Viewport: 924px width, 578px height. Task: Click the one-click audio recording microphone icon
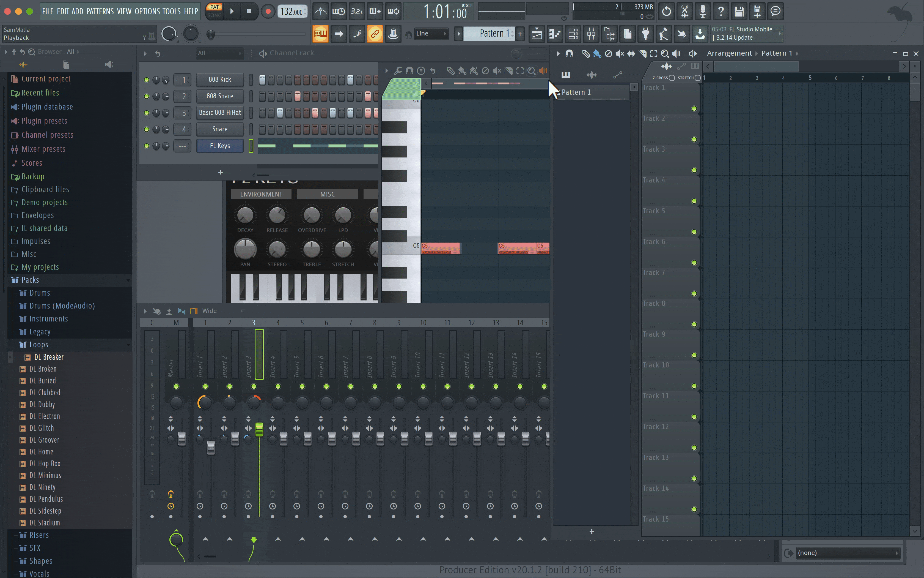tap(703, 12)
